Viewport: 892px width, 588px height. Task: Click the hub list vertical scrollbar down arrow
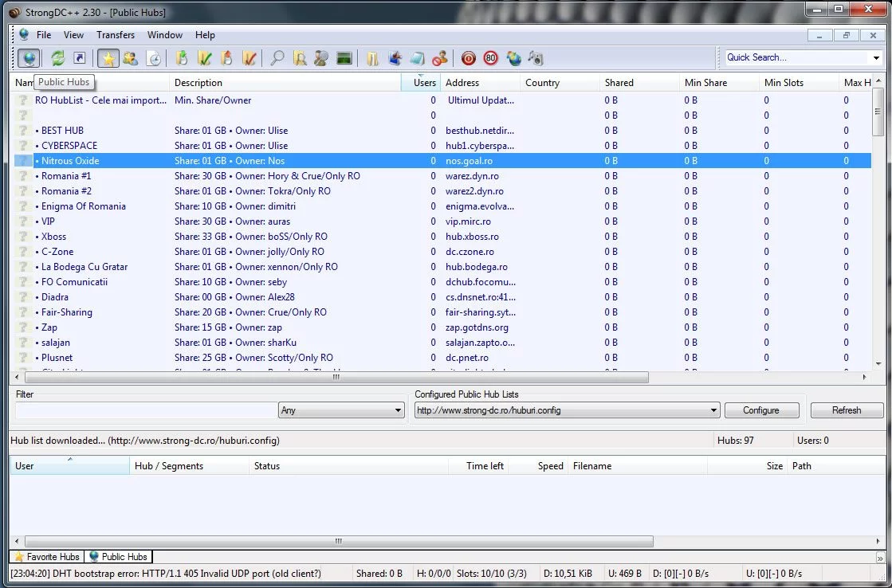[878, 363]
